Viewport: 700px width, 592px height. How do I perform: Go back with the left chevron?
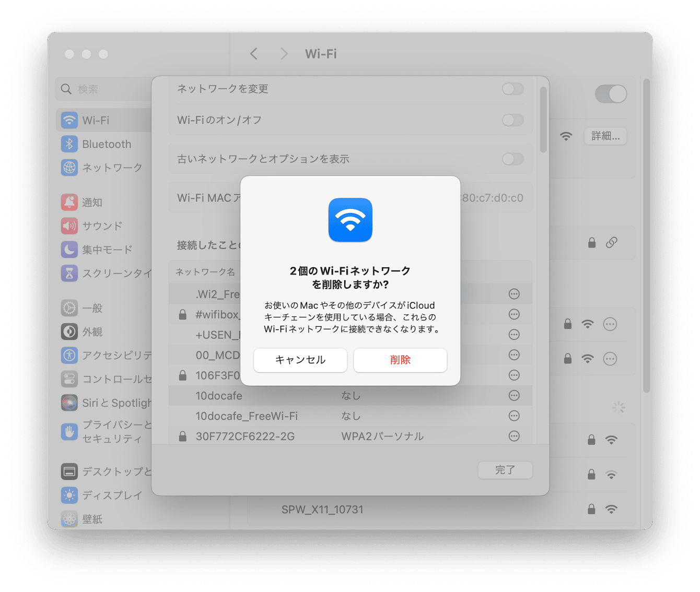tap(253, 54)
